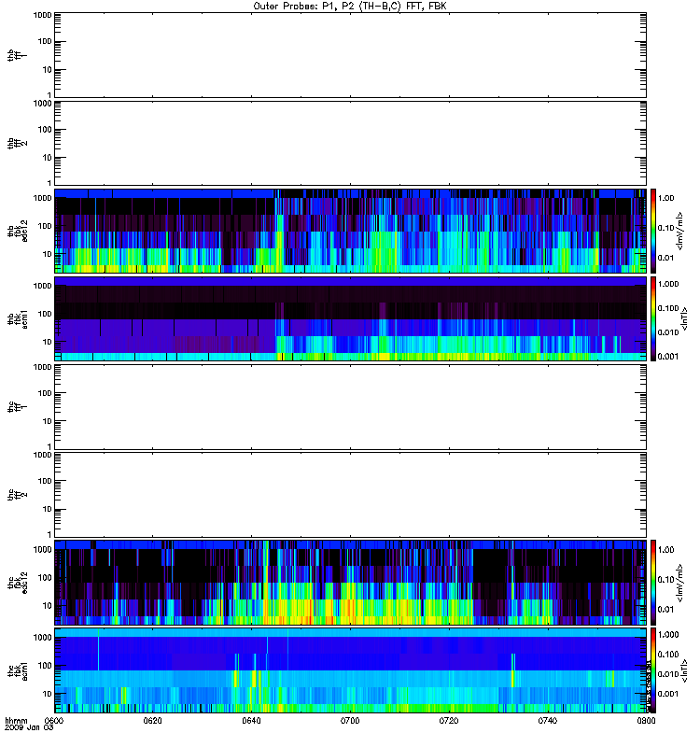Click '<|mV/m|>' unit label beside thc edc12 color bar
This screenshot has height=747, width=700.
[x=680, y=583]
